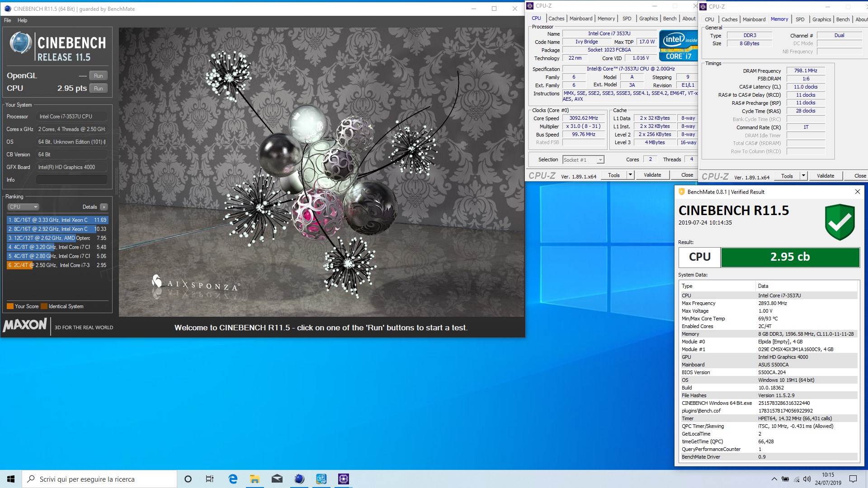The image size is (868, 488).
Task: Open Bench tab in left CPU-Z window
Action: pyautogui.click(x=670, y=19)
